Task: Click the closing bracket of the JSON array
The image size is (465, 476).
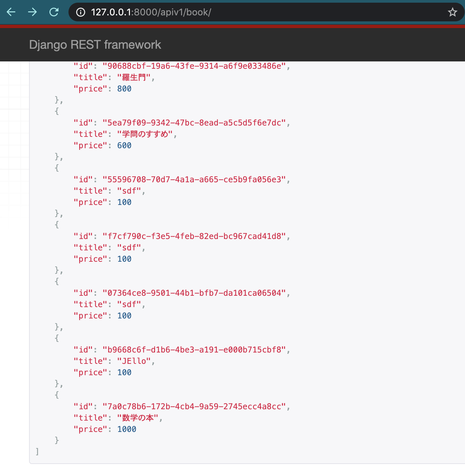Action: 37,452
